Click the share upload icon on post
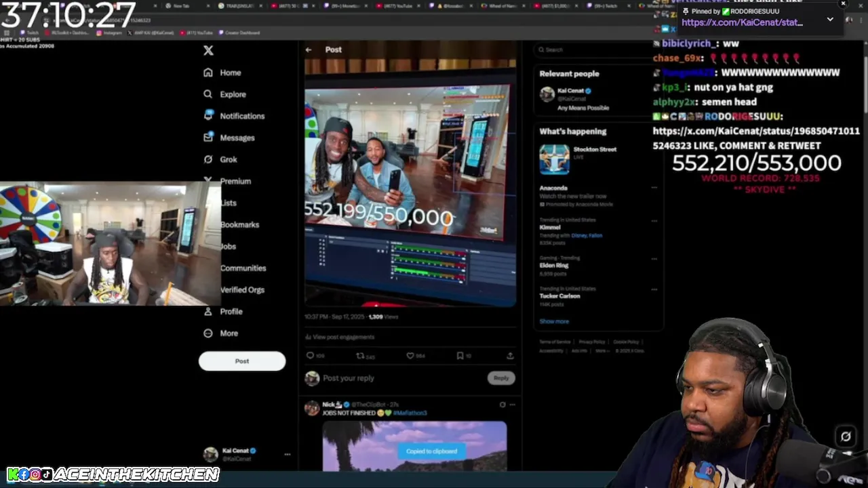868x488 pixels. pos(510,355)
